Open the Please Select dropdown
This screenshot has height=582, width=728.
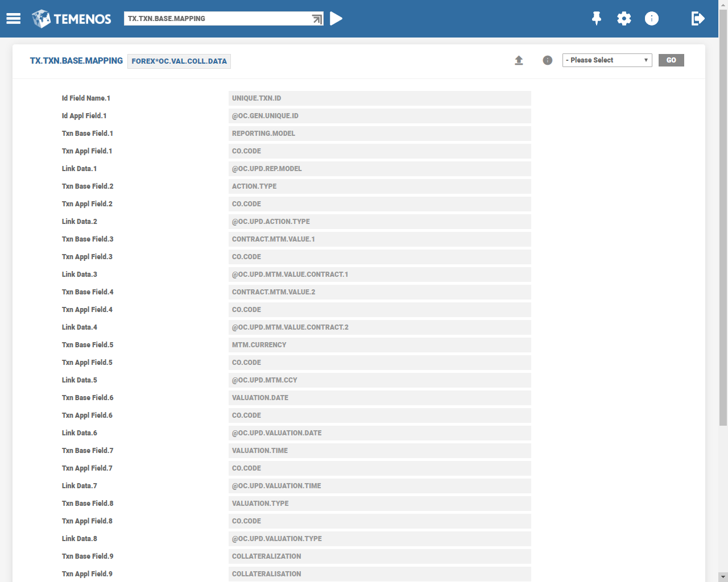click(607, 60)
